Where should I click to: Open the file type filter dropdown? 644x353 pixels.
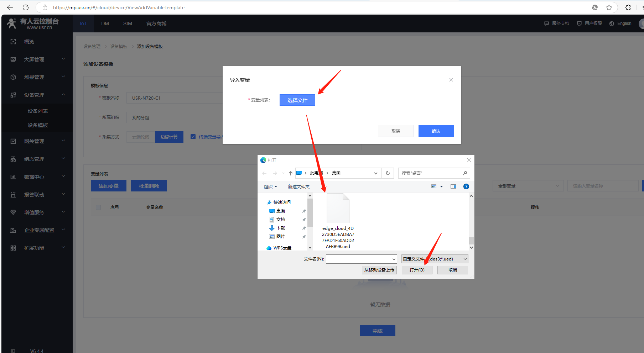point(435,259)
